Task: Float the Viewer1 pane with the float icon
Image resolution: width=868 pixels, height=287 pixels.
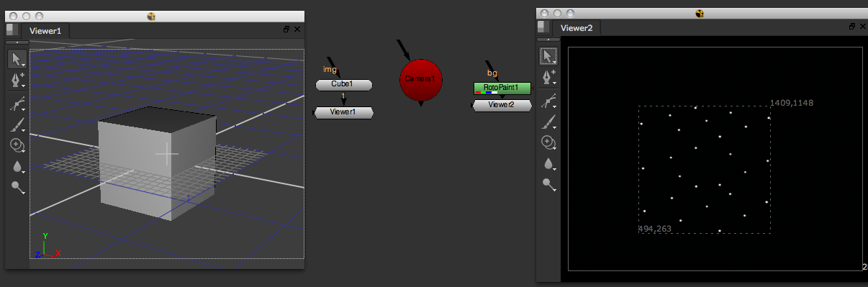Action: coord(286,29)
